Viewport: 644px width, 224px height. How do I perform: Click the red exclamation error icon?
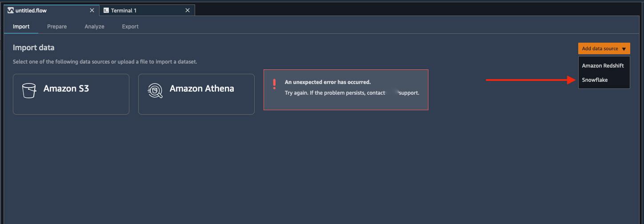(x=274, y=84)
